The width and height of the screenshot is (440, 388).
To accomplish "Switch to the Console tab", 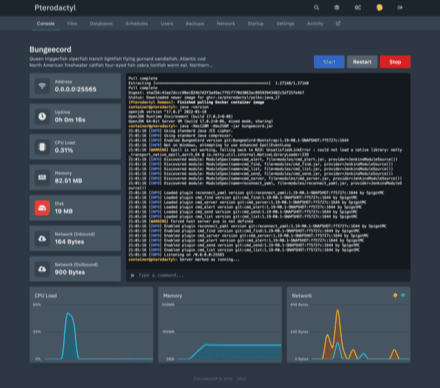I will 46,24.
